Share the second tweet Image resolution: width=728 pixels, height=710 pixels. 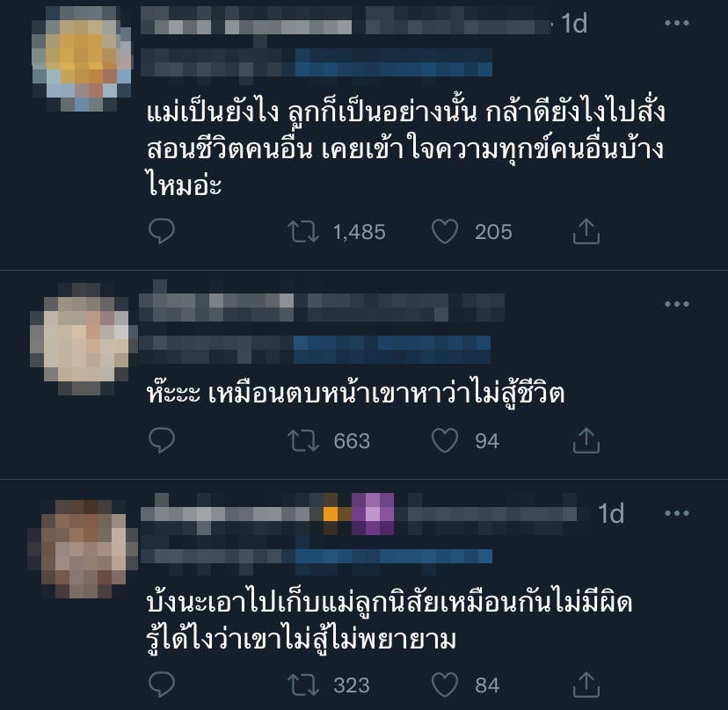[586, 440]
